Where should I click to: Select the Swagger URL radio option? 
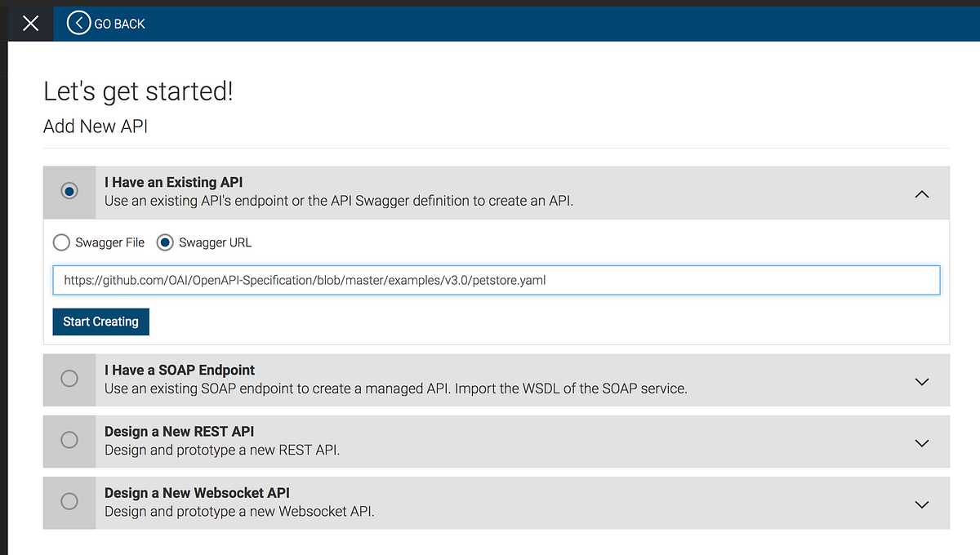[165, 242]
